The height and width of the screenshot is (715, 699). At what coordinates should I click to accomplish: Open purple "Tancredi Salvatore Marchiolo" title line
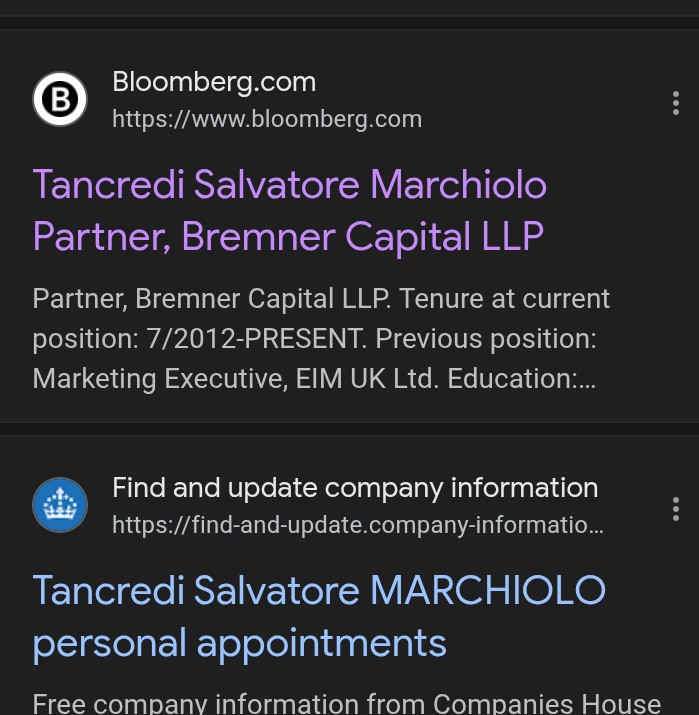[290, 185]
